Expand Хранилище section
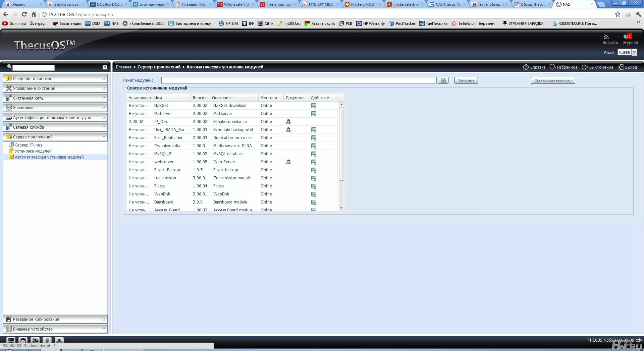The width and height of the screenshot is (644, 351). (x=55, y=108)
